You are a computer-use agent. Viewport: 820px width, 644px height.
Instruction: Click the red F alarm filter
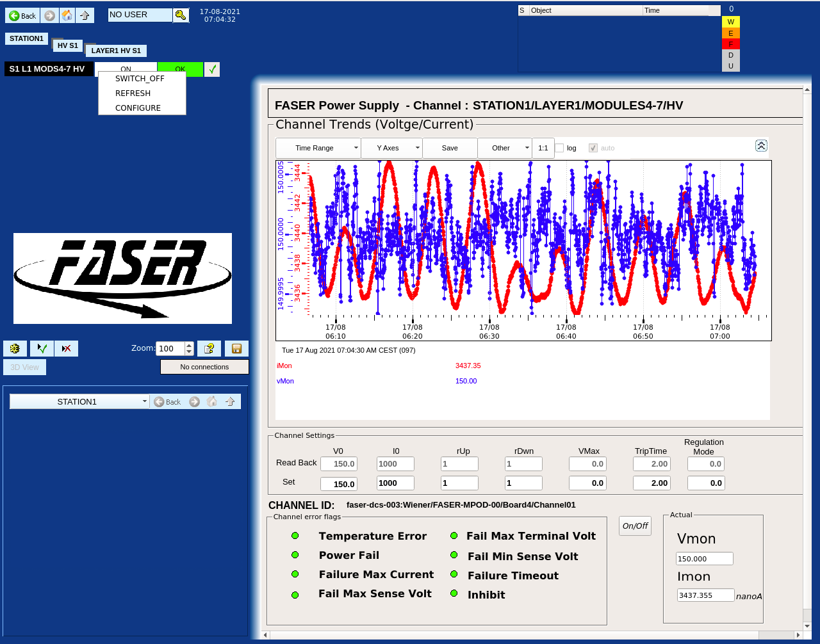coord(731,44)
